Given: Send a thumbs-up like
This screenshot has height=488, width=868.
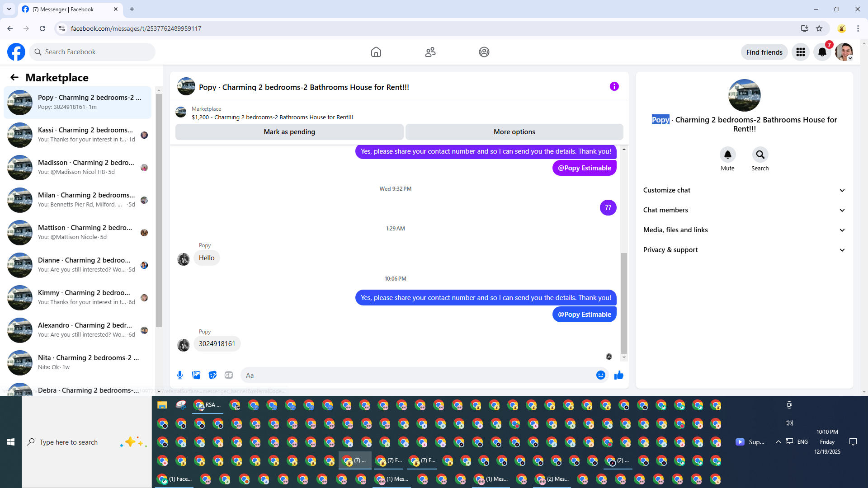Looking at the screenshot, I should [x=619, y=375].
